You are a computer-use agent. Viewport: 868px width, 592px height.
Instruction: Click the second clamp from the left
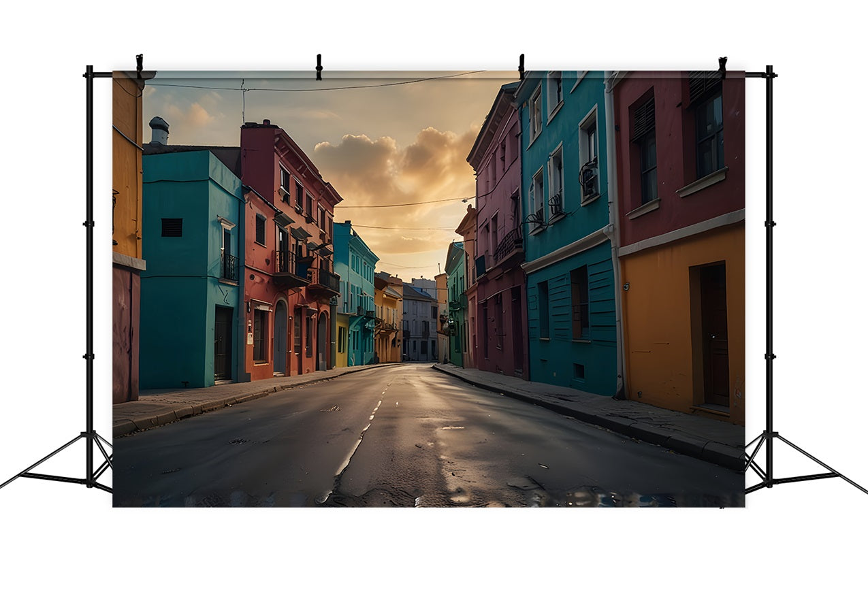click(319, 66)
